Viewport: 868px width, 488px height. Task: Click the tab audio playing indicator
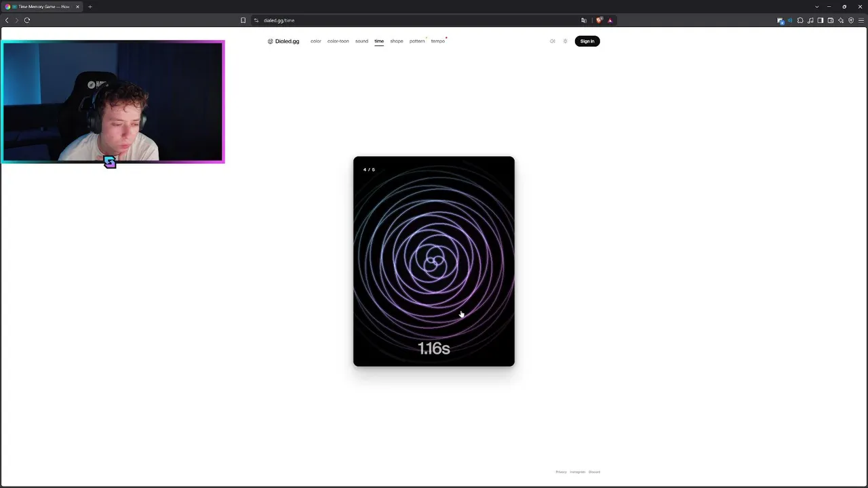(790, 20)
